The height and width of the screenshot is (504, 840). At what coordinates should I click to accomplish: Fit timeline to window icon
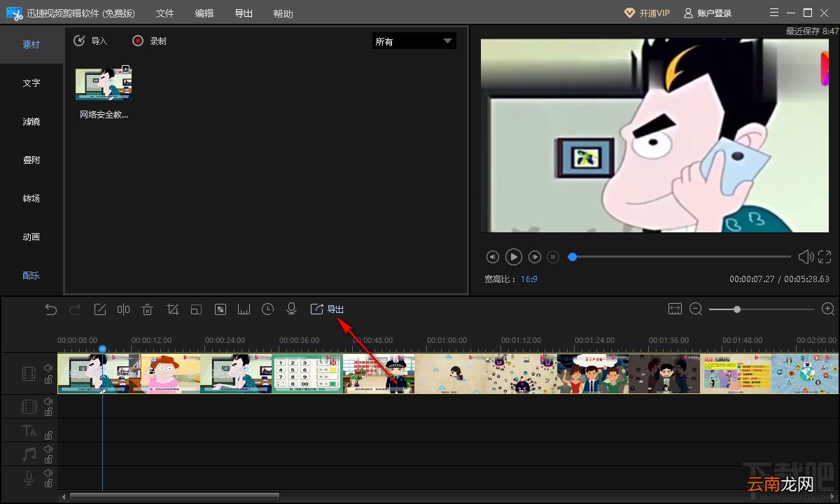coord(675,309)
